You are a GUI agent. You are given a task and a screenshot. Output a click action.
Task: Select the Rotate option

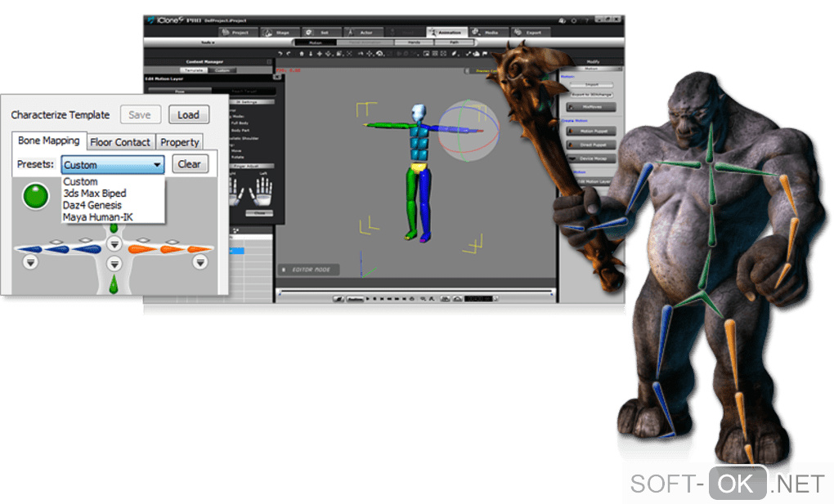(236, 158)
